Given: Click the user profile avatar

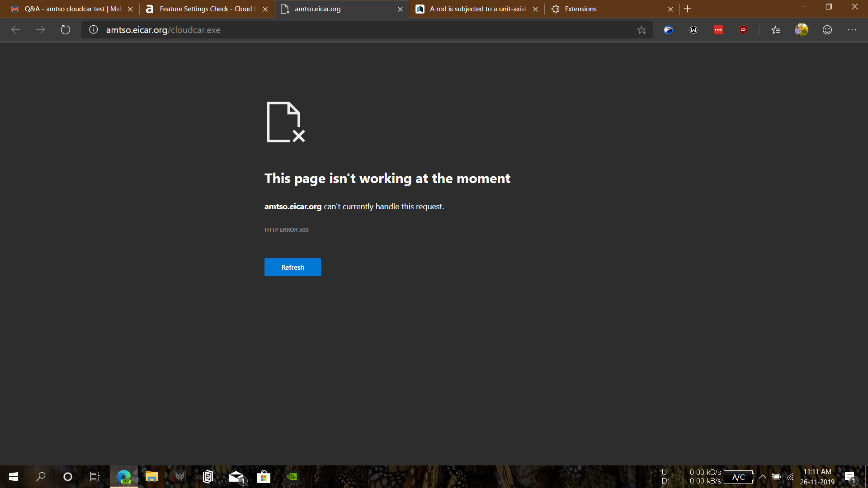Looking at the screenshot, I should coord(802,30).
